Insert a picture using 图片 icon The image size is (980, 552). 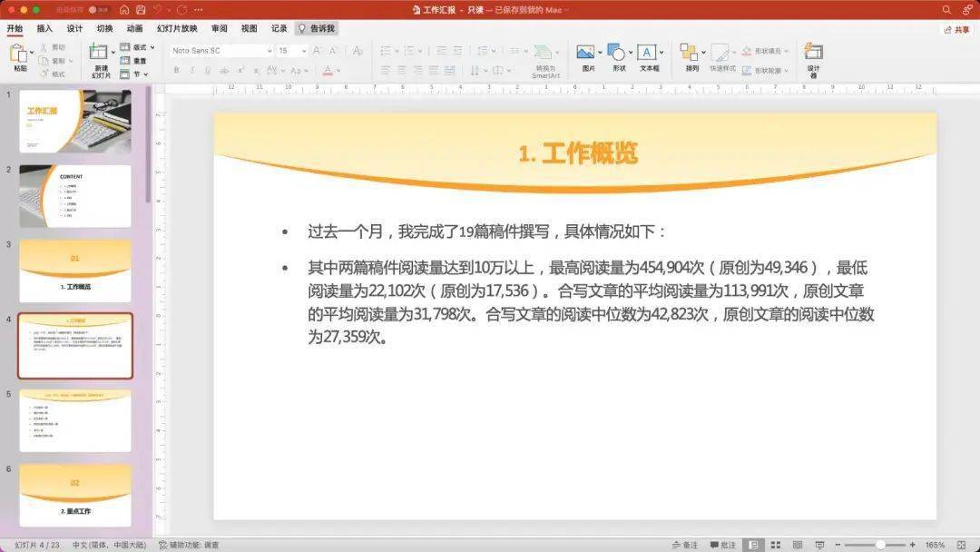point(585,52)
